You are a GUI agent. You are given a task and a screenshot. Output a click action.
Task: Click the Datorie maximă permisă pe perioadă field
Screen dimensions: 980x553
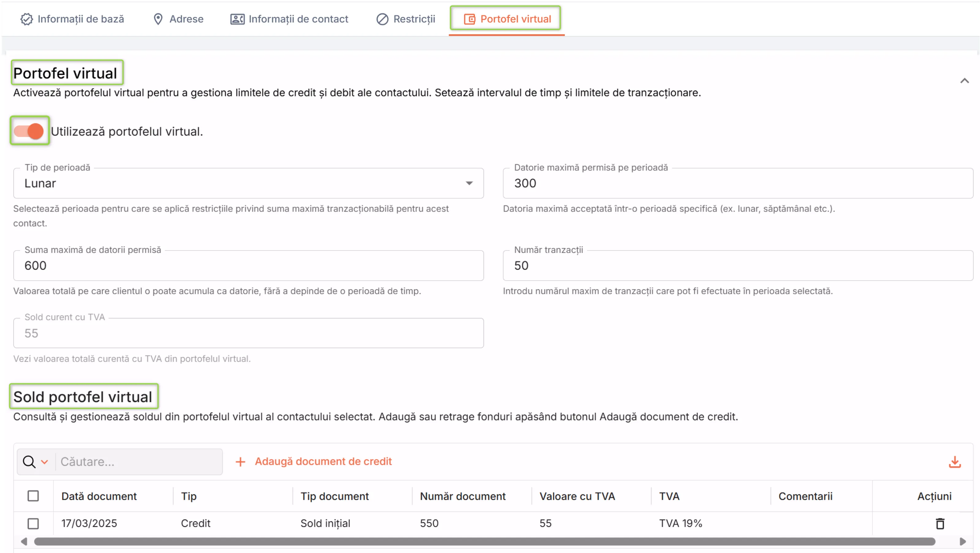point(738,183)
